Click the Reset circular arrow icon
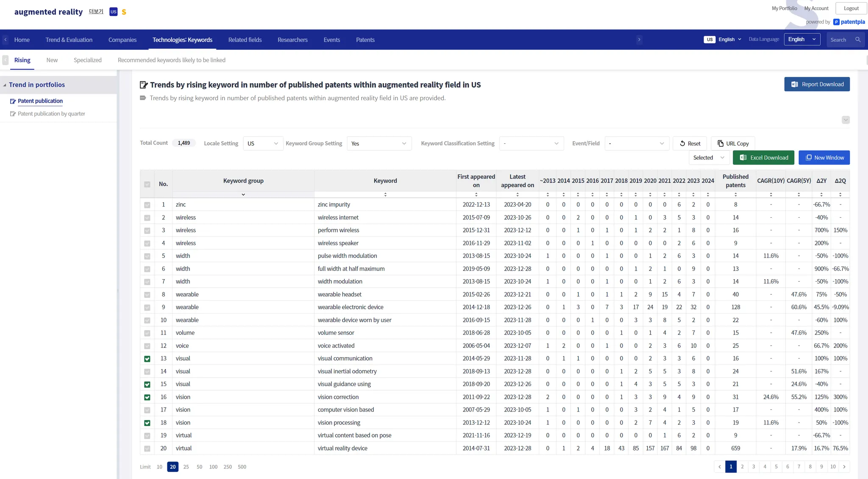Image resolution: width=868 pixels, height=479 pixels. coord(682,143)
